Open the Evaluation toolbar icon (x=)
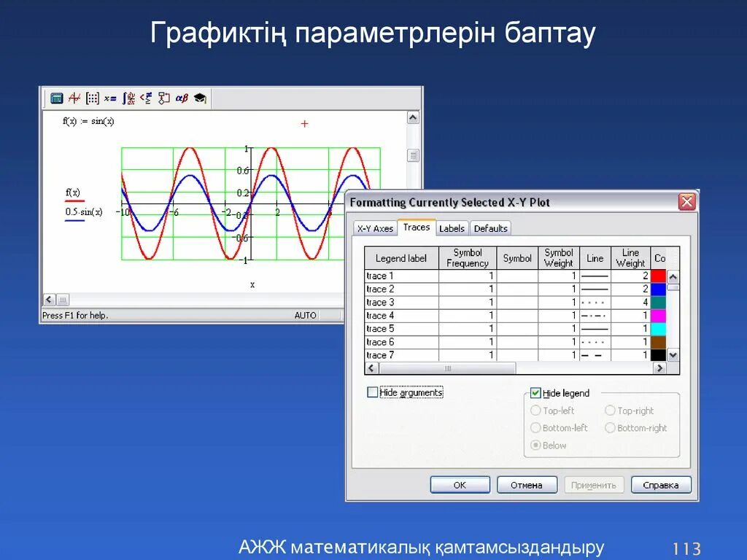747x560 pixels. pyautogui.click(x=110, y=98)
